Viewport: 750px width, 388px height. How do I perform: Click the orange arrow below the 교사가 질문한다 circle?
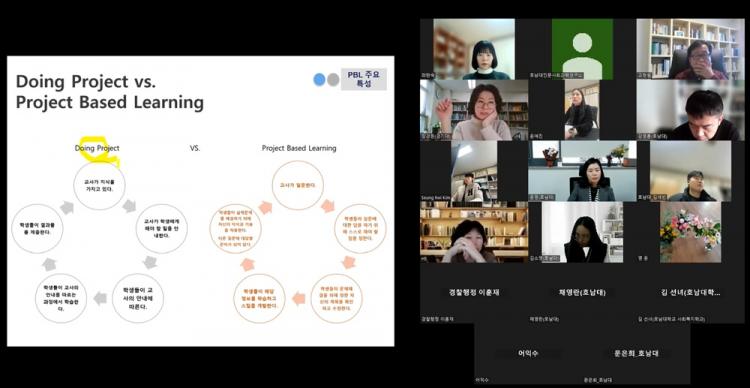point(328,206)
